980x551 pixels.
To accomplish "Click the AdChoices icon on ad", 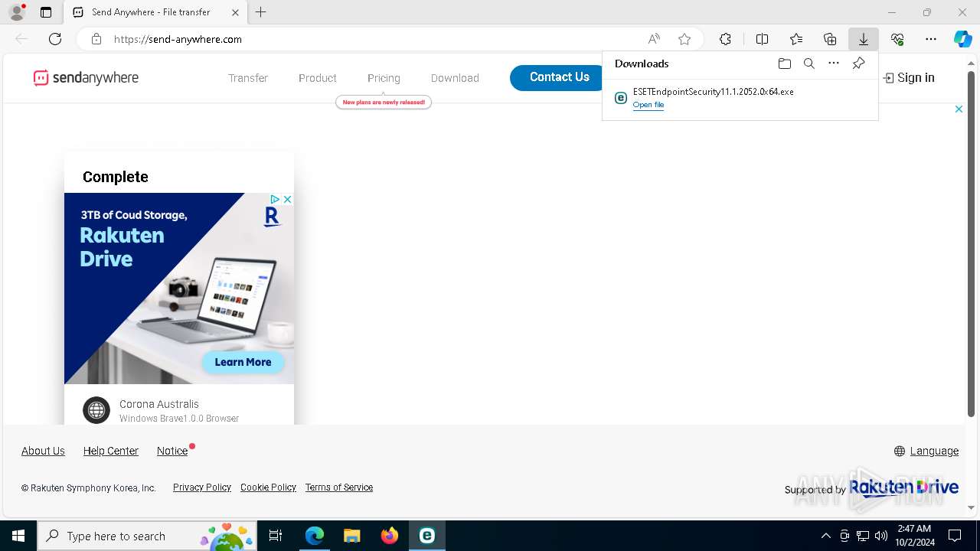I will coord(274,199).
